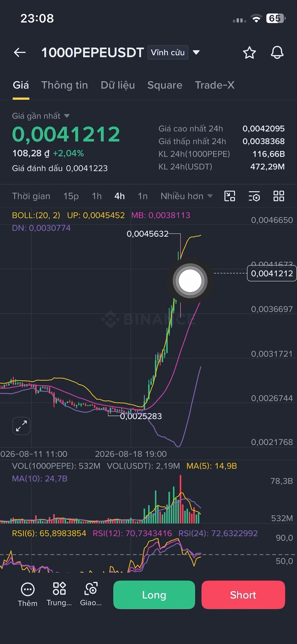Expand chart to fullscreen with arrows icon
Image resolution: width=297 pixels, height=644 pixels.
tap(21, 426)
